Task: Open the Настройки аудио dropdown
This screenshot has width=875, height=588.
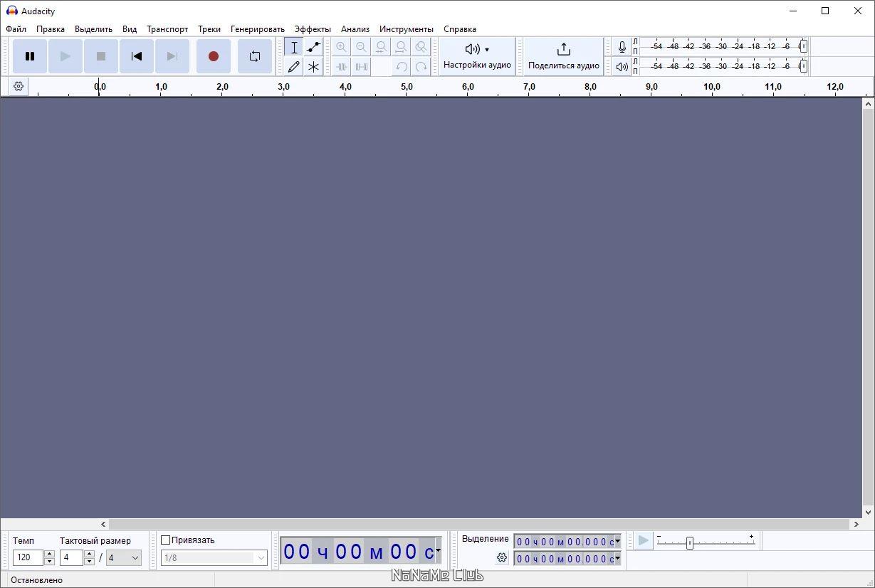Action: coord(477,56)
